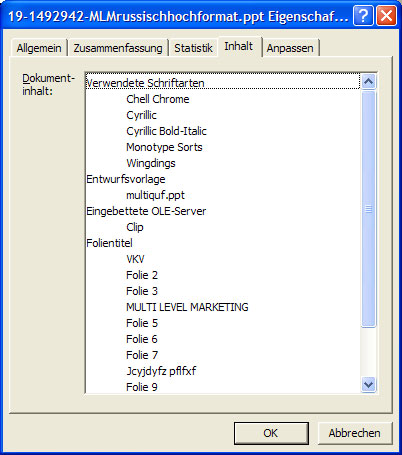Click the scrollbar up arrow

(x=368, y=81)
